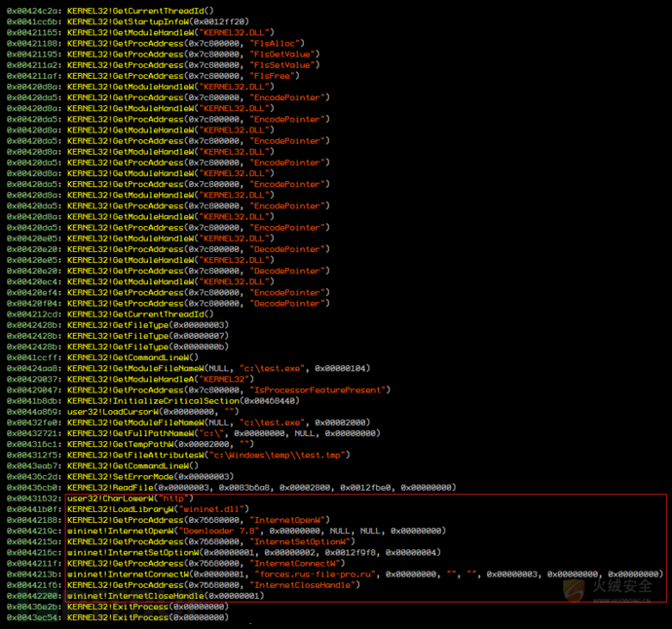Select the "forces.rus-file-pro.ru" host string
This screenshot has height=629, width=672.
pyautogui.click(x=315, y=574)
